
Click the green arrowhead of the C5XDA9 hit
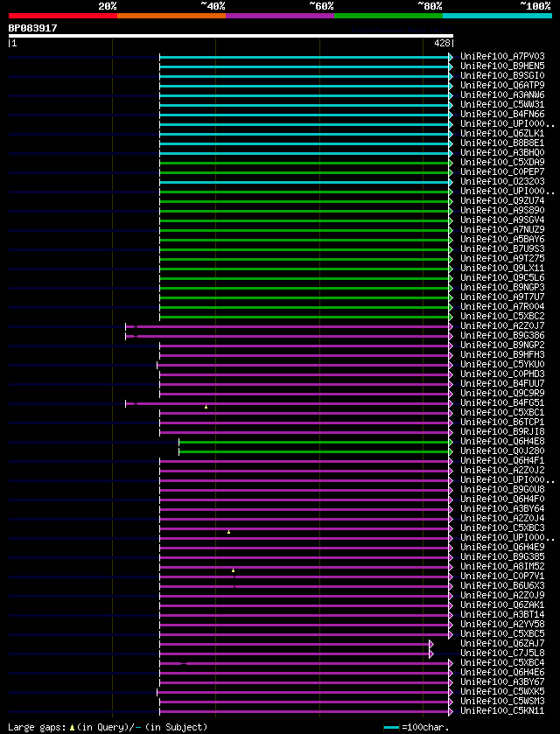click(451, 163)
